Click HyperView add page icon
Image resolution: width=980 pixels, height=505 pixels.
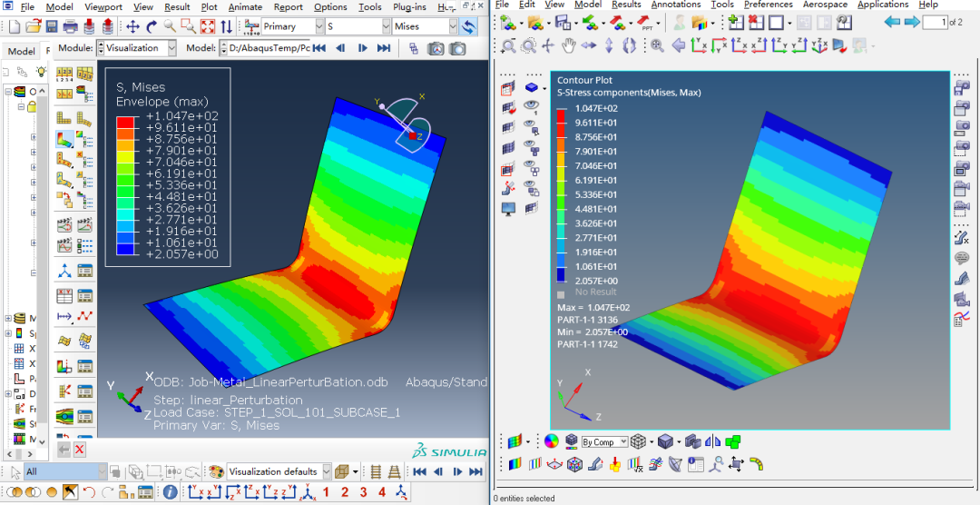pos(736,23)
